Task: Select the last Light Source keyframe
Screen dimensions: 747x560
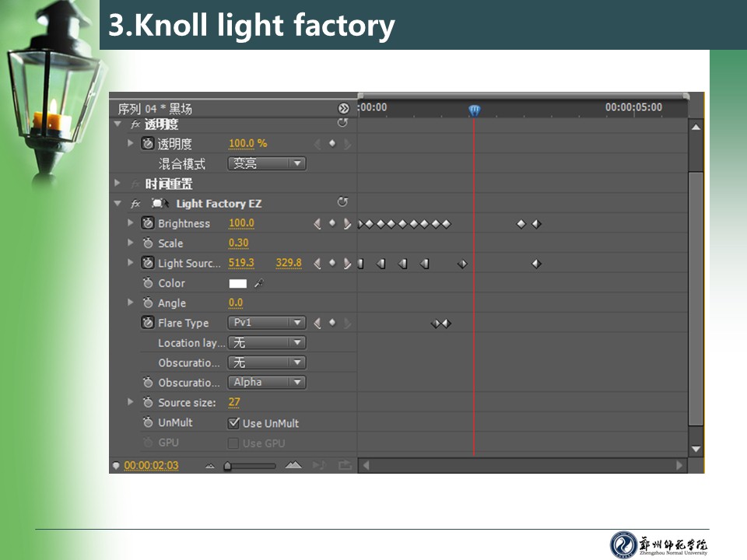Action: (536, 264)
